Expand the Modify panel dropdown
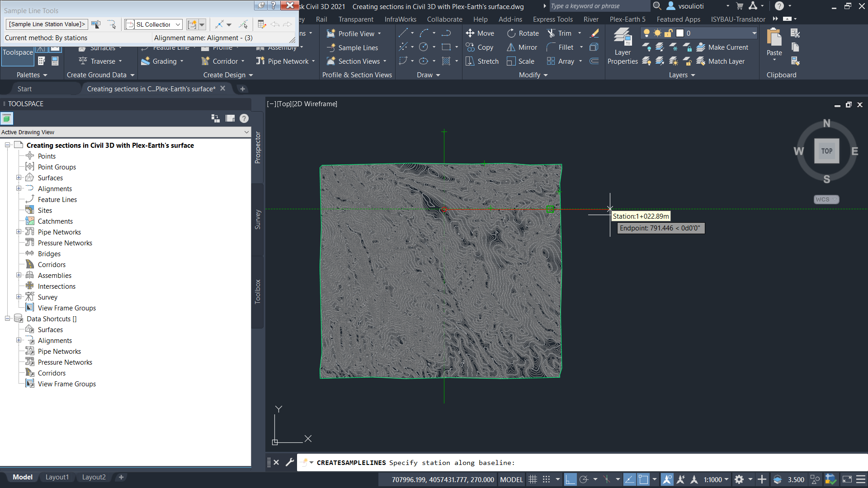The height and width of the screenshot is (488, 868). pos(533,75)
